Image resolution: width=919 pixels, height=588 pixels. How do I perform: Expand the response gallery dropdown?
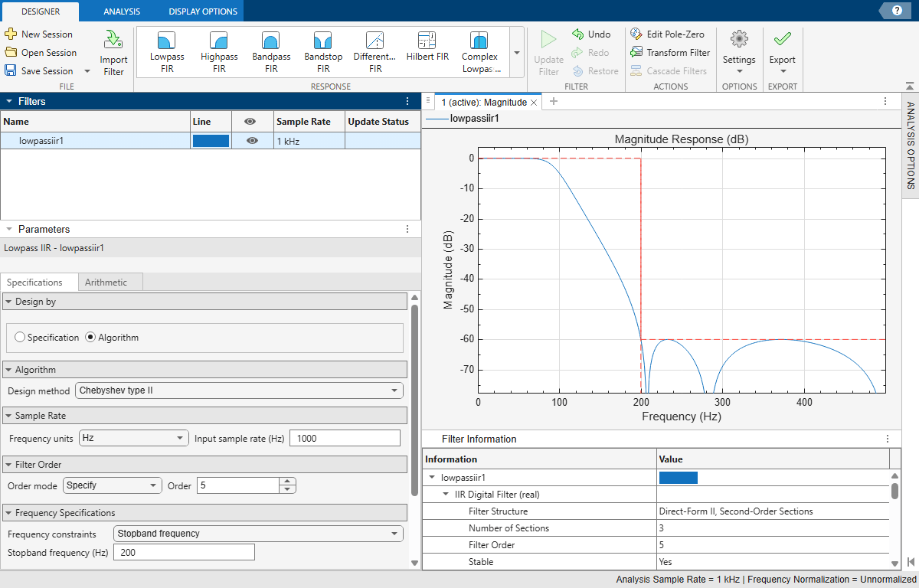pos(516,53)
